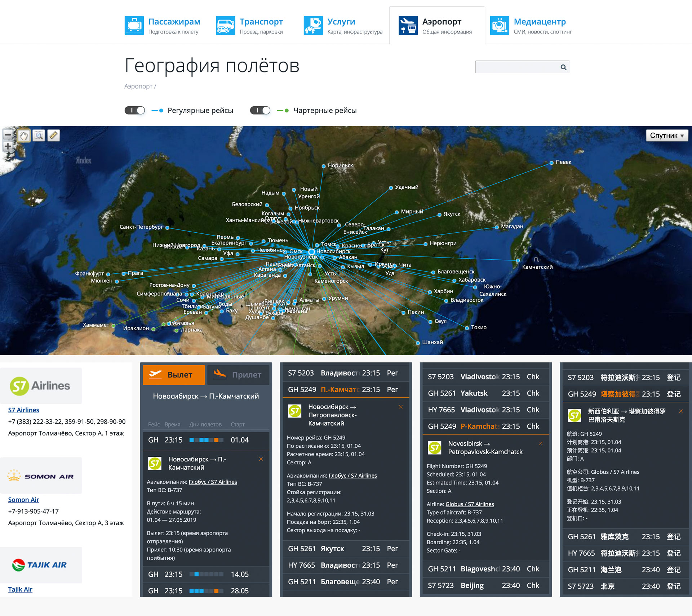Toggle Регулярные рейсы switch
Screen dimensions: 692x616
tap(135, 111)
